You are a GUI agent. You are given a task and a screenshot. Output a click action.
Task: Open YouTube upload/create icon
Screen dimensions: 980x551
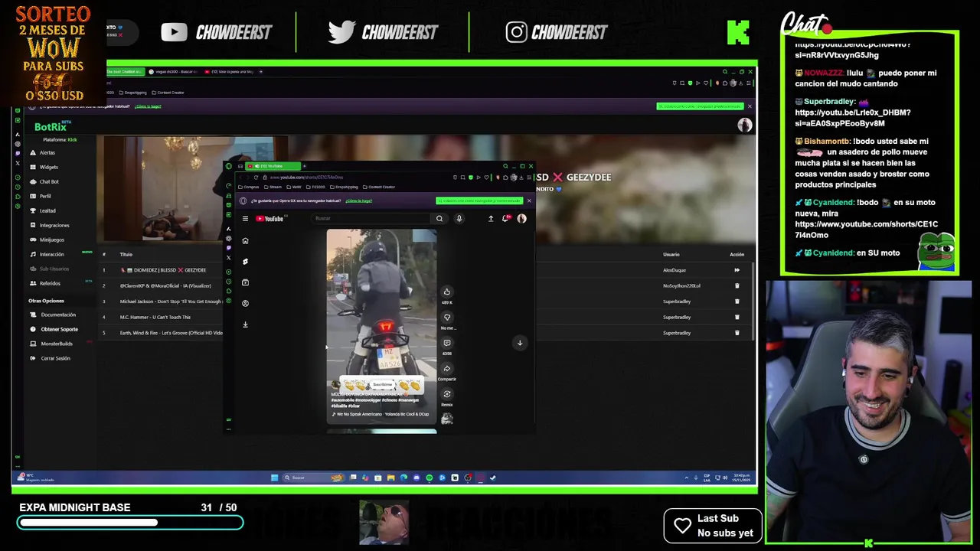point(491,219)
